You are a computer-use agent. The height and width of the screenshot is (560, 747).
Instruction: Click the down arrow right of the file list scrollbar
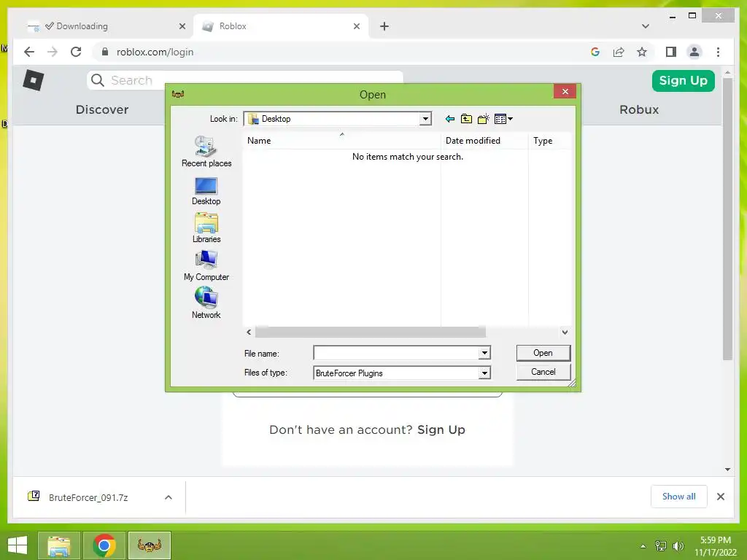coord(565,332)
